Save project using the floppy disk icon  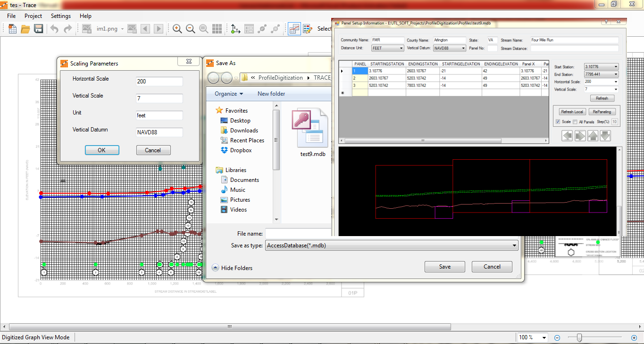(x=39, y=29)
